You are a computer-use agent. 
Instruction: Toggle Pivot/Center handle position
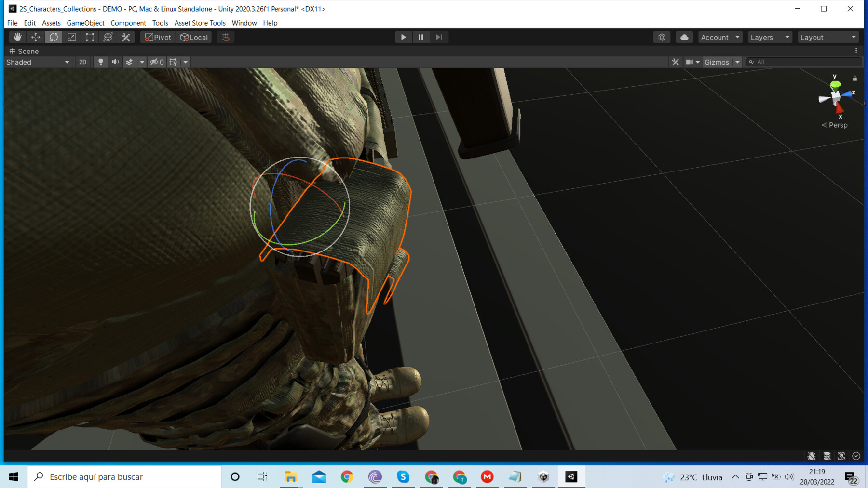(x=158, y=37)
